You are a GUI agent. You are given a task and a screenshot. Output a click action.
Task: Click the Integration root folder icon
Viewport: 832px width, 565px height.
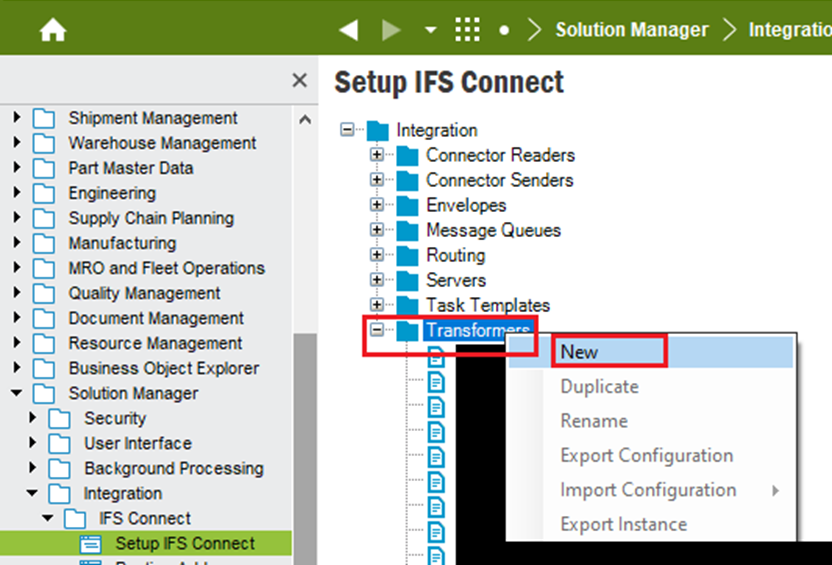378,130
